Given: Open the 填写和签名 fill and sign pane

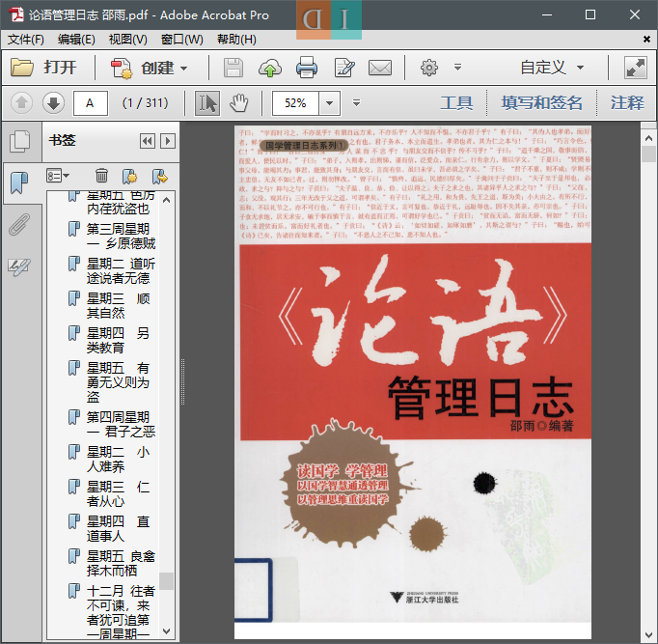Looking at the screenshot, I should coord(541,103).
